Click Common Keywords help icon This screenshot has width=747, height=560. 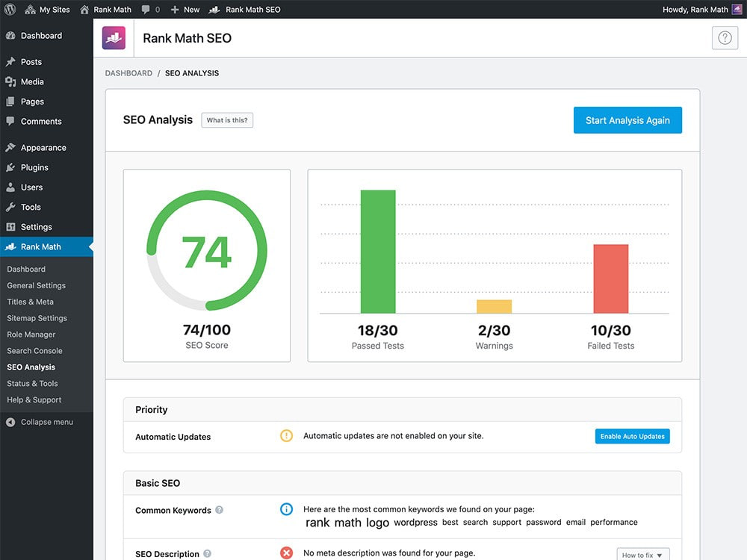219,510
